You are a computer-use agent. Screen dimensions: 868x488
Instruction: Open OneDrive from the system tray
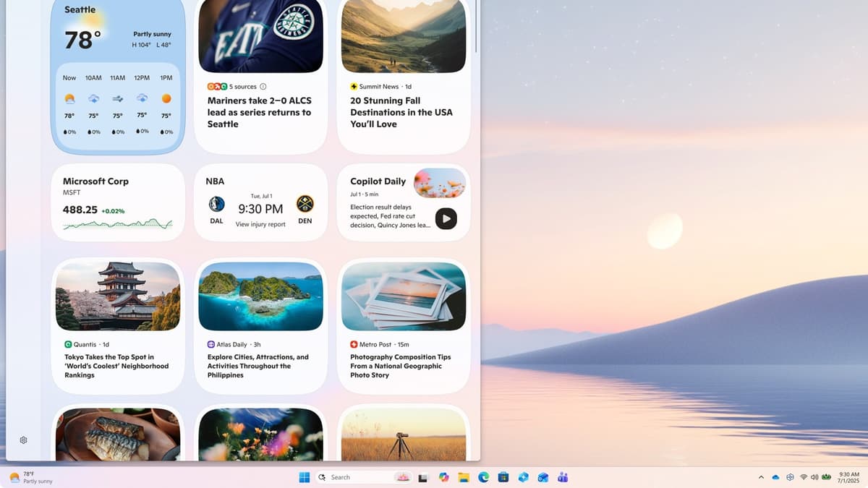click(775, 477)
